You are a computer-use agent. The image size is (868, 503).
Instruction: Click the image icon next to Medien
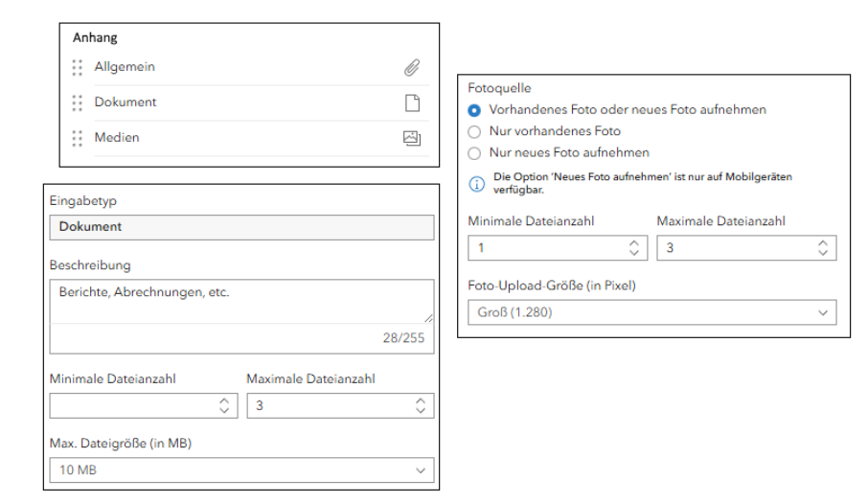[412, 138]
